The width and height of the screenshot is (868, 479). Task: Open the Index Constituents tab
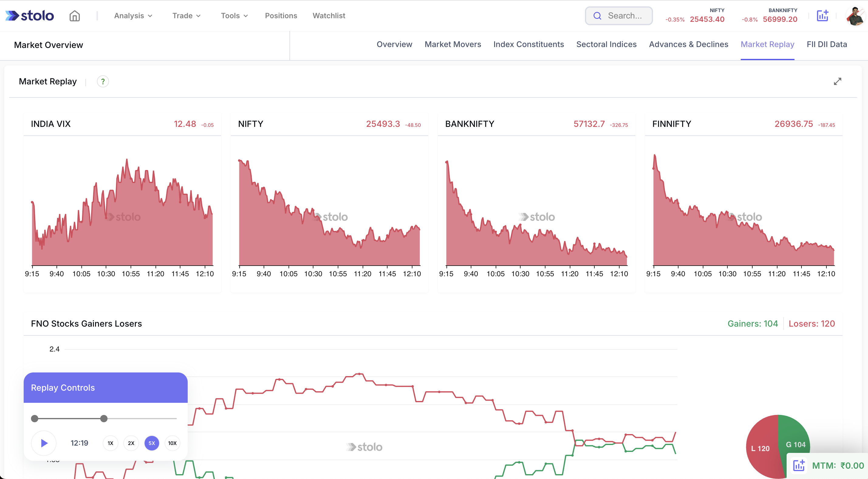click(528, 44)
